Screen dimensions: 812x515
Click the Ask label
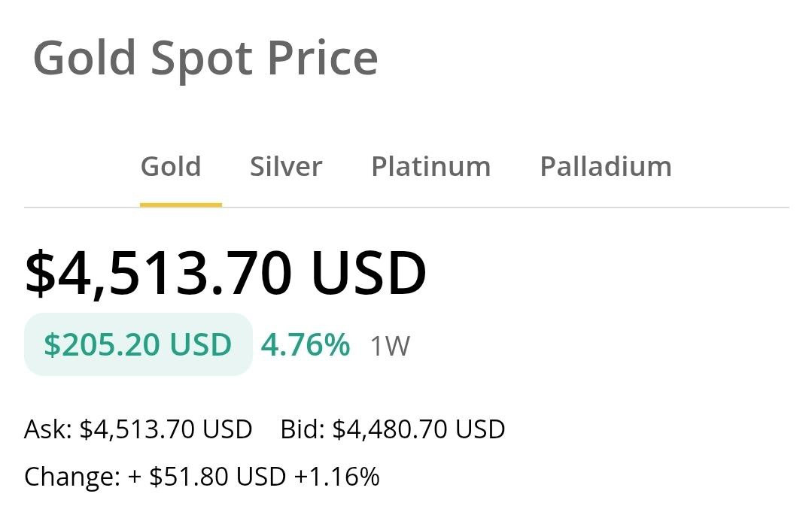point(48,429)
